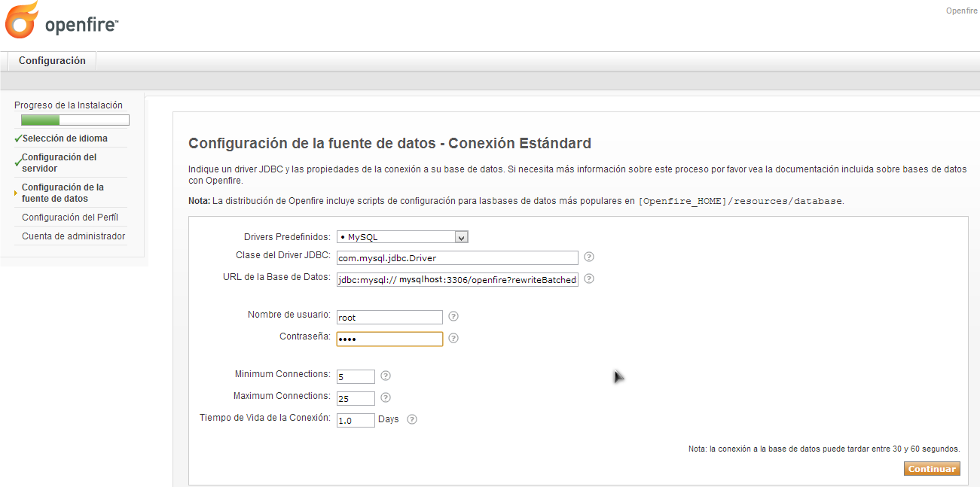980x487 pixels.
Task: Open help icon next to Maximum Connections
Action: [386, 397]
